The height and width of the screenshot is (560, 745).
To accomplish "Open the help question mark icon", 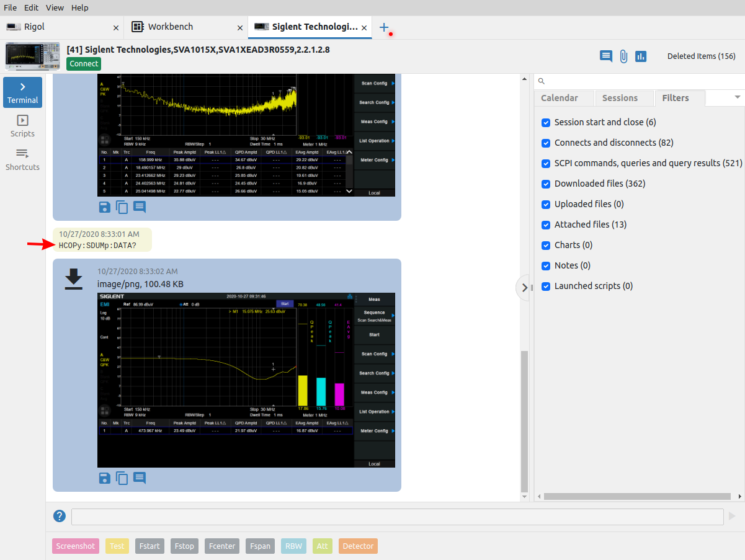I will click(x=60, y=516).
